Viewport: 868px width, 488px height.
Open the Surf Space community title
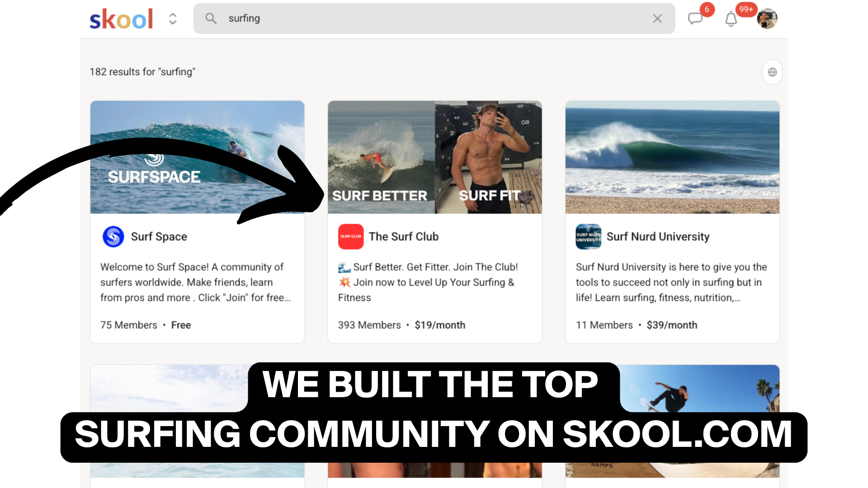pyautogui.click(x=159, y=237)
